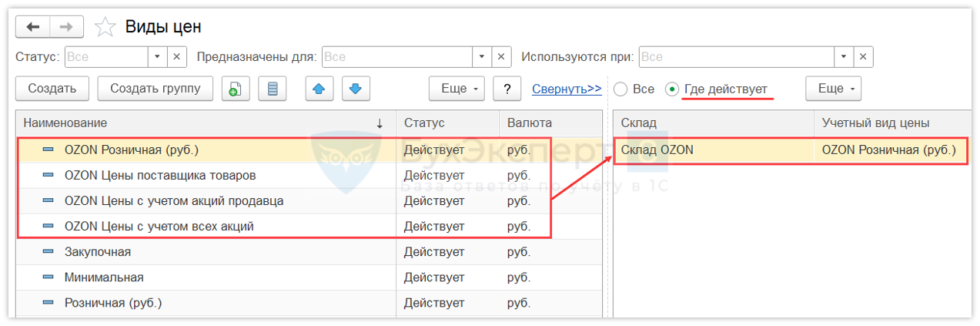Screen dimensions: 980x326
Task: Select the Все radio button
Action: pyautogui.click(x=620, y=89)
